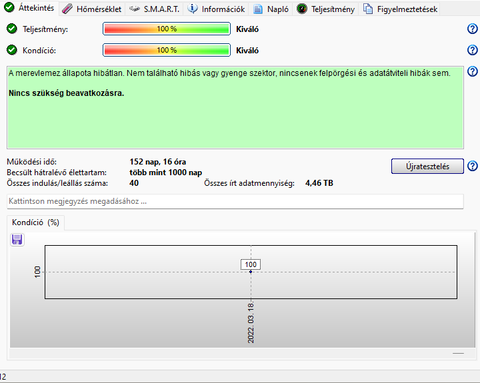Image resolution: width=480 pixels, height=383 pixels.
Task: Click the start/stop count value '40'
Action: (x=134, y=183)
